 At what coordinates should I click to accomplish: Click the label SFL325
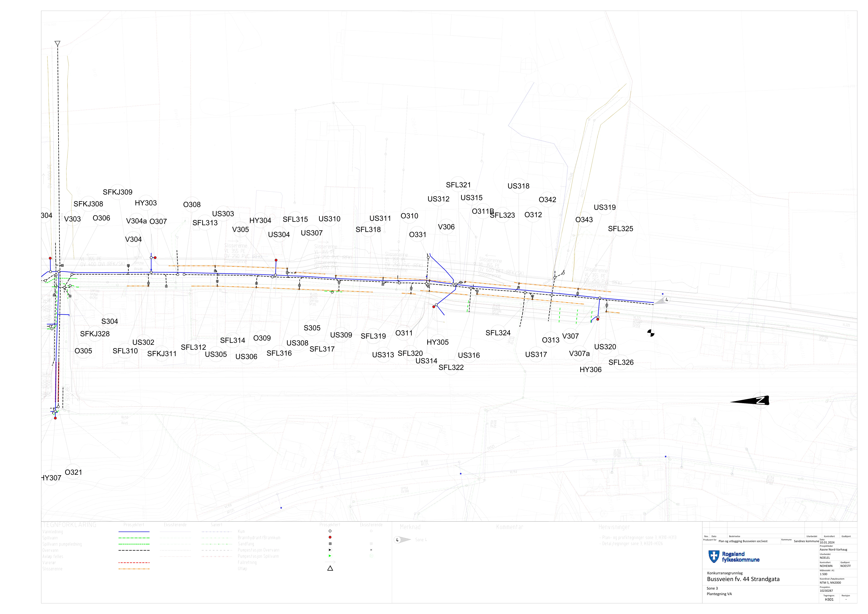[x=620, y=229]
